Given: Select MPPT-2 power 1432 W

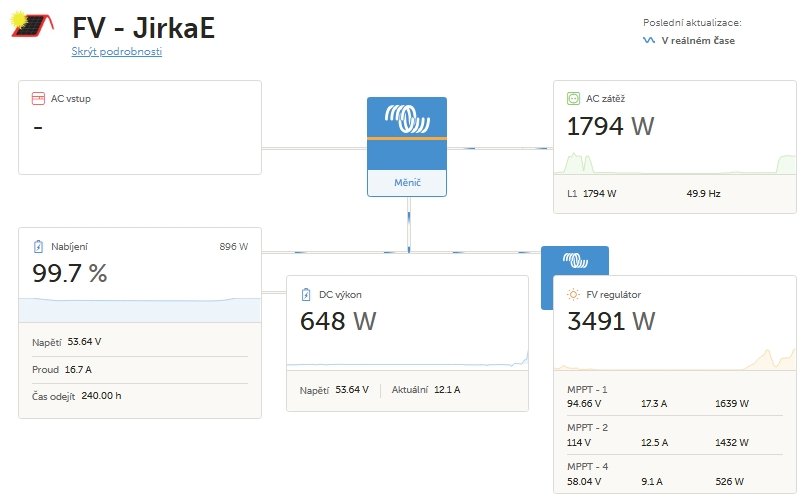Looking at the screenshot, I should click(x=731, y=443).
